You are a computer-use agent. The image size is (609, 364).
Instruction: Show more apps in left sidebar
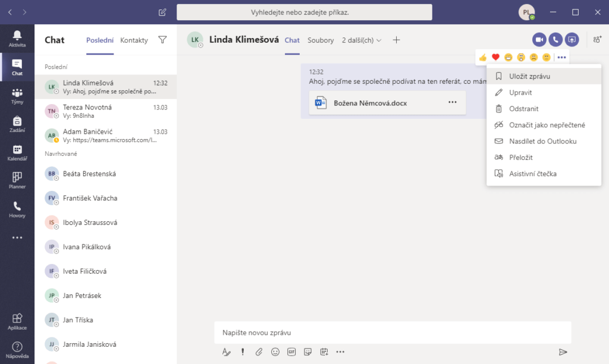[x=17, y=238]
